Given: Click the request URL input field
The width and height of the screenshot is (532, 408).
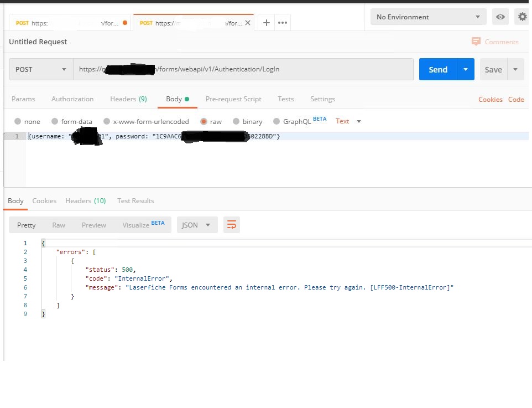Looking at the screenshot, I should click(243, 70).
